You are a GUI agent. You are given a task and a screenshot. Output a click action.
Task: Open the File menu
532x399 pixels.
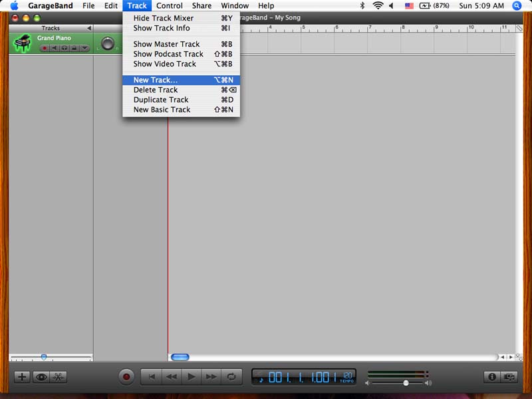point(88,6)
